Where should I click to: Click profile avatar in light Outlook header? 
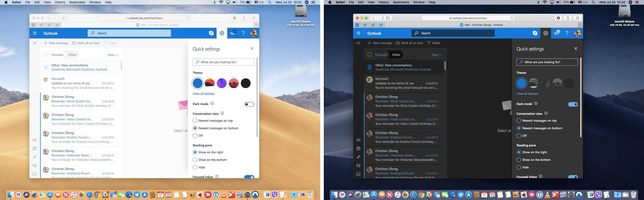click(254, 33)
